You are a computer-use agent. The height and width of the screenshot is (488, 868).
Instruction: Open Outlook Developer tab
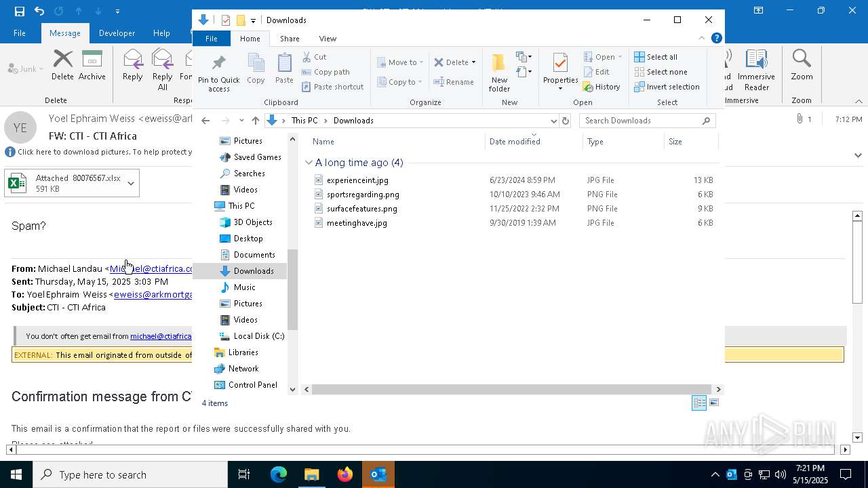tap(117, 33)
